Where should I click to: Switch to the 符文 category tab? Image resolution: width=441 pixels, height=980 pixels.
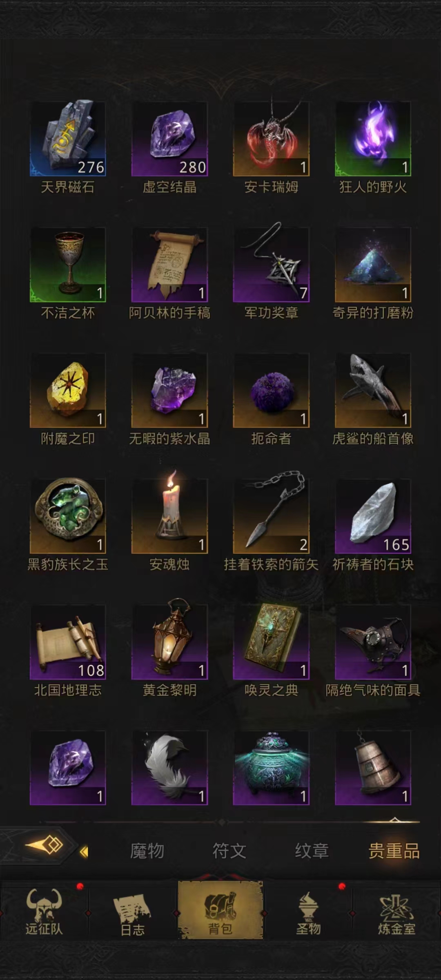[x=229, y=851]
